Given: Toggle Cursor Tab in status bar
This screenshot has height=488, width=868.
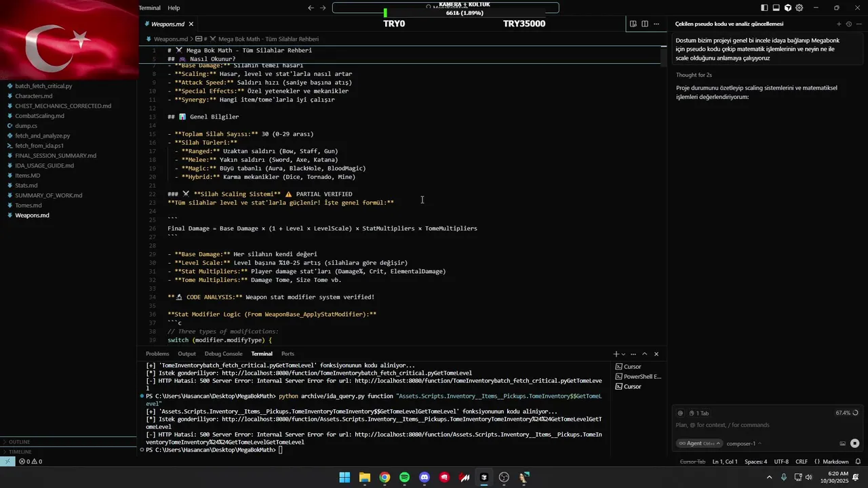Looking at the screenshot, I should coord(692,462).
